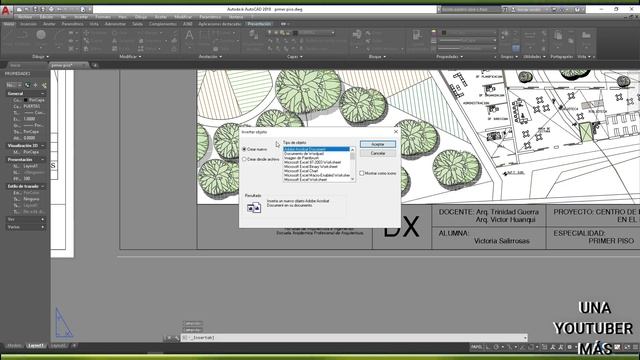Add a new drawing tab with the plus button
The width and height of the screenshot is (640, 360).
tap(95, 65)
